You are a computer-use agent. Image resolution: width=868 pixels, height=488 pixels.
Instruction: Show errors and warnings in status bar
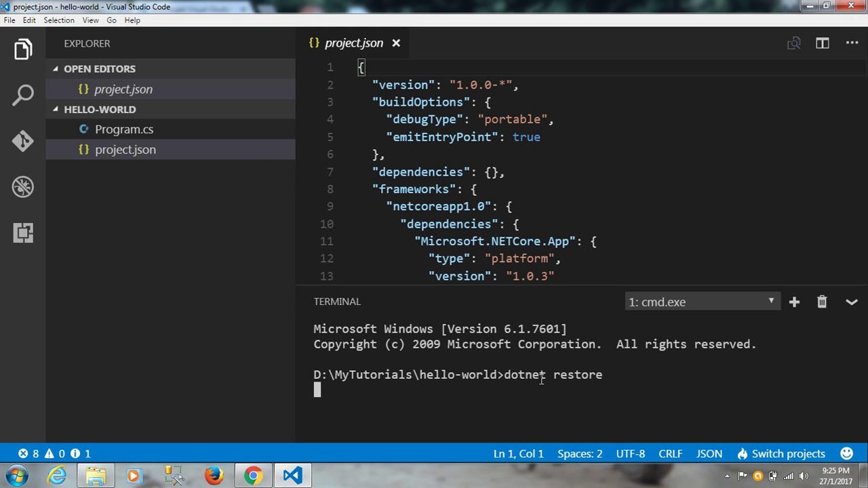pyautogui.click(x=54, y=453)
